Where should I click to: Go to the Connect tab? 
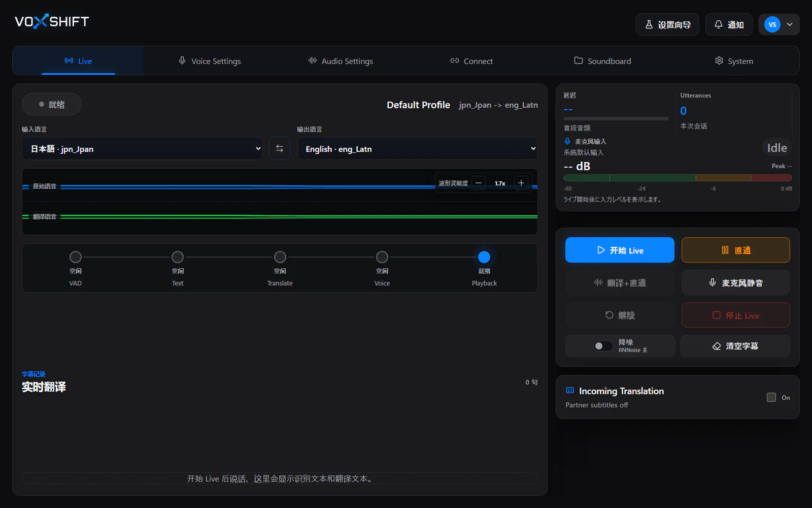pos(471,61)
